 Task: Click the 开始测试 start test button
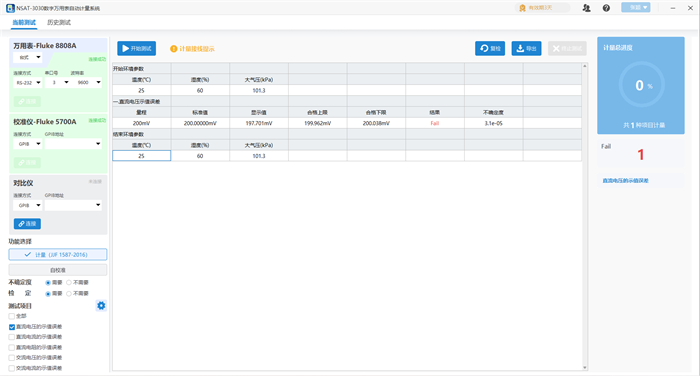(x=137, y=48)
